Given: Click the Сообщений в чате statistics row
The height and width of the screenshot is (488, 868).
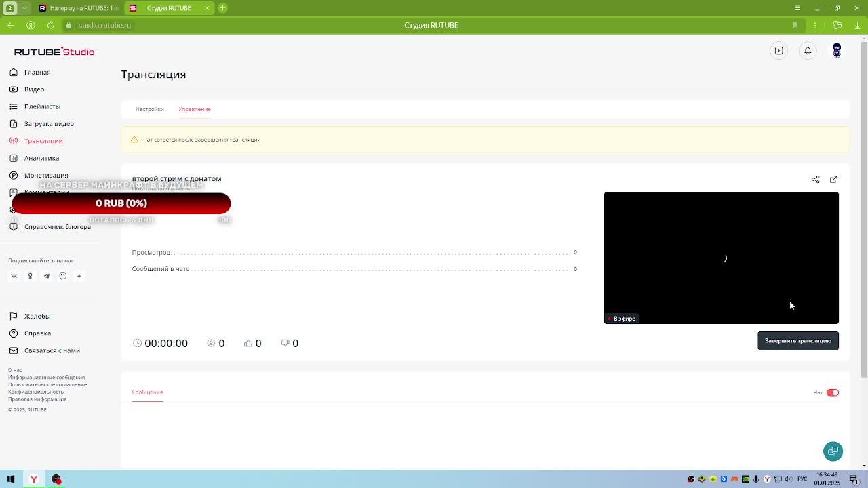Looking at the screenshot, I should 355,269.
